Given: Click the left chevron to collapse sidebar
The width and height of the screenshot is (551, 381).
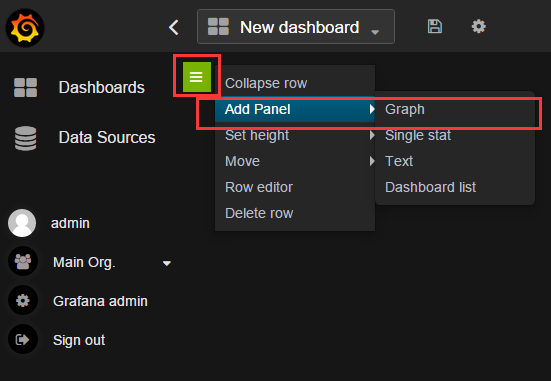Looking at the screenshot, I should (174, 27).
